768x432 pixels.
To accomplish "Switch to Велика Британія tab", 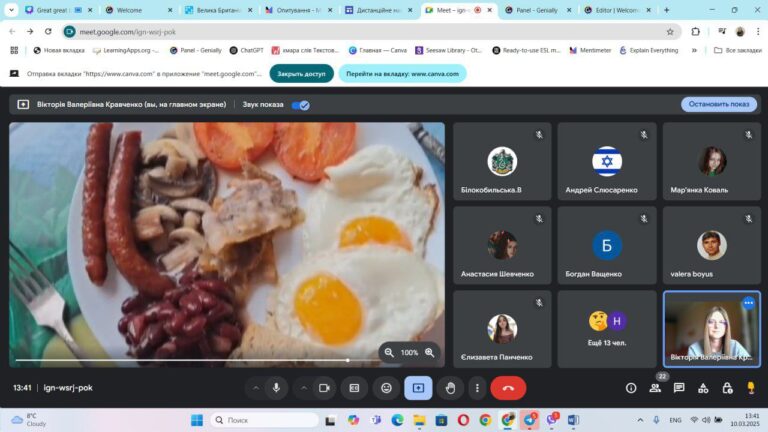I will click(219, 10).
